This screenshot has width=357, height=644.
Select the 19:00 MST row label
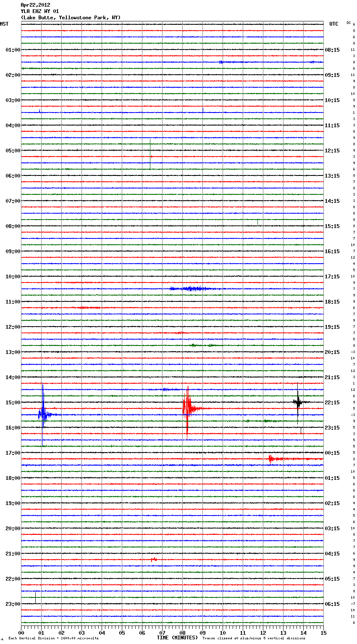point(13,503)
